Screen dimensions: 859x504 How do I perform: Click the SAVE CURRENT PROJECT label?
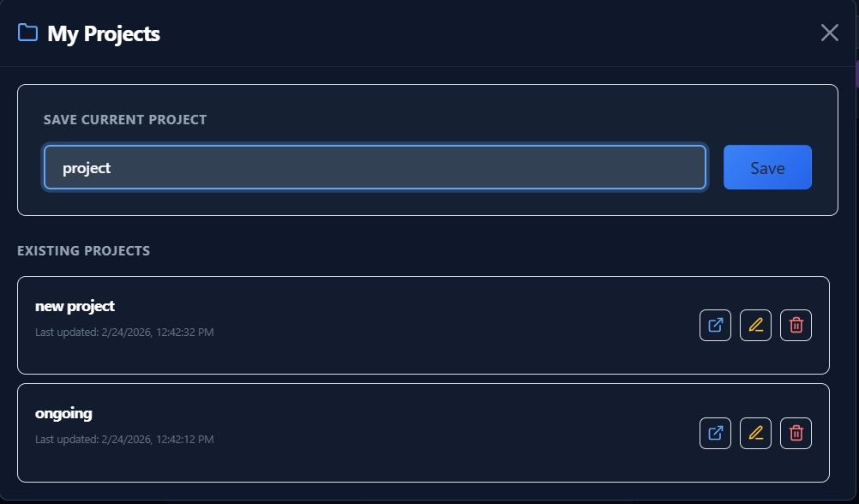coord(124,120)
